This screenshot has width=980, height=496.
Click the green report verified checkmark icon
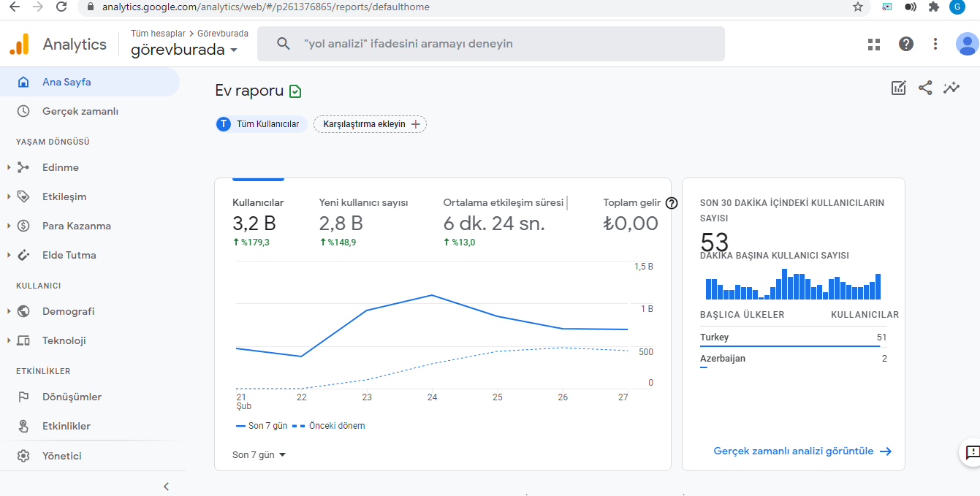pyautogui.click(x=295, y=91)
